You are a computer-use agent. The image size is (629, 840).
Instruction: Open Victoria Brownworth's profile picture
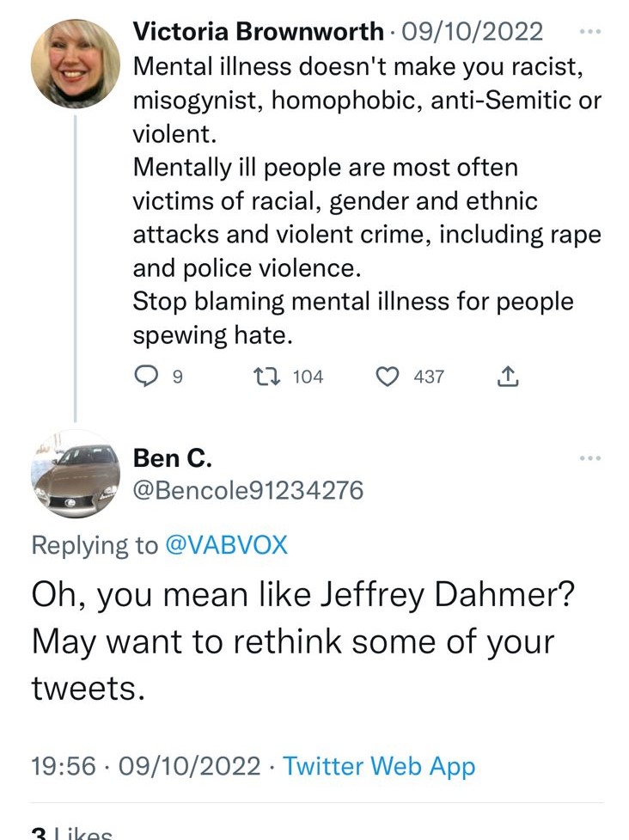(76, 64)
